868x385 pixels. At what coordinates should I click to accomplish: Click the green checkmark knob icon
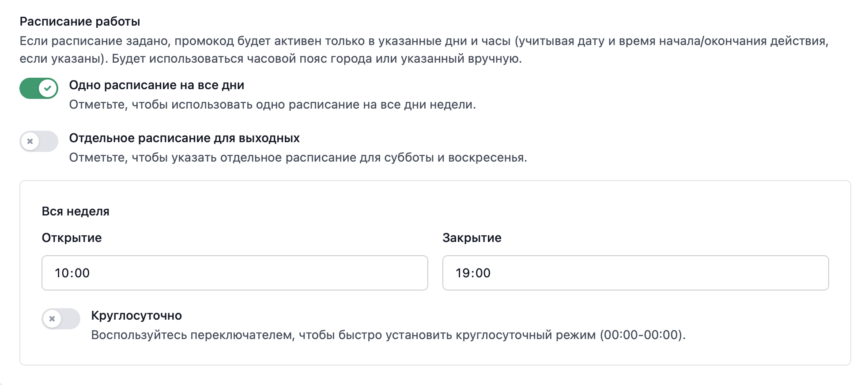click(x=48, y=88)
